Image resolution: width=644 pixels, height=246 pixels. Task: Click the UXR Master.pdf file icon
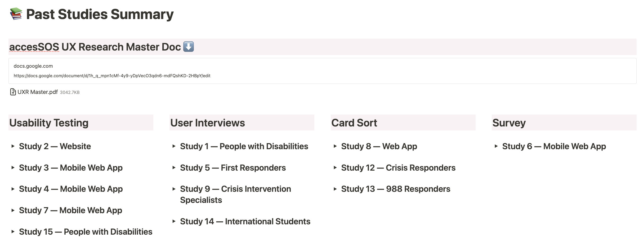(13, 92)
